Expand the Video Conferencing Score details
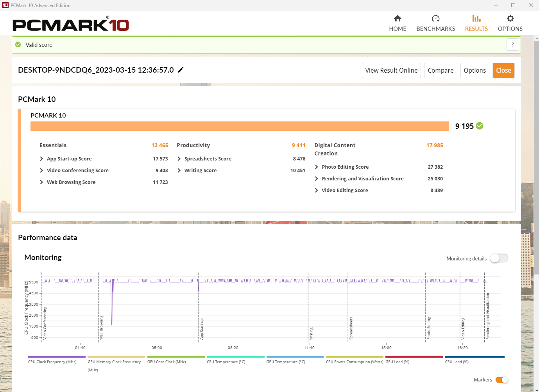539x392 pixels. pos(41,171)
